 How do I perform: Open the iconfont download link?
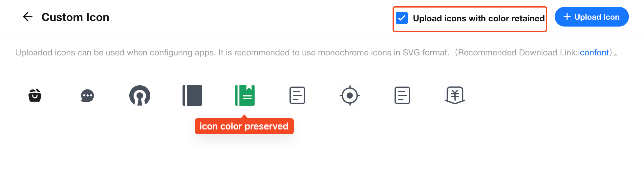point(593,52)
